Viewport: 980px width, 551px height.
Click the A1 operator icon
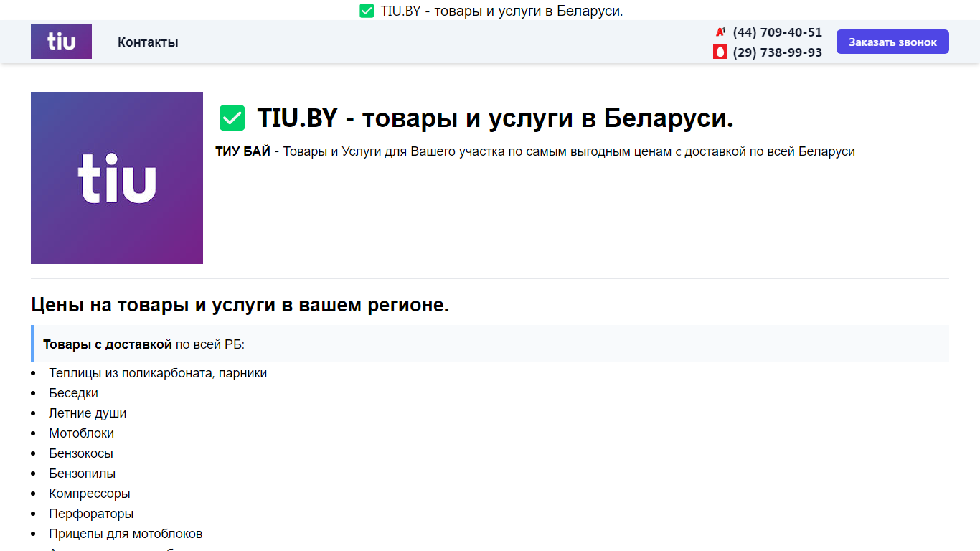720,32
